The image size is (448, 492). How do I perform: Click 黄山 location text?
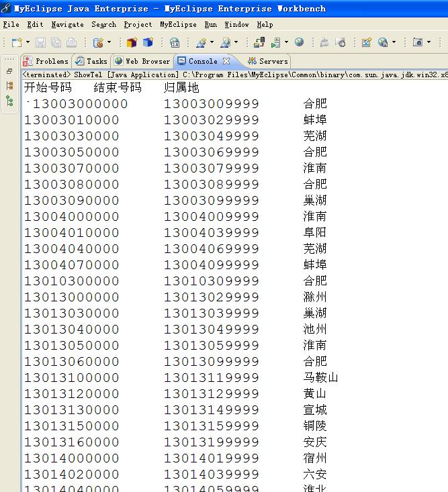tap(315, 393)
